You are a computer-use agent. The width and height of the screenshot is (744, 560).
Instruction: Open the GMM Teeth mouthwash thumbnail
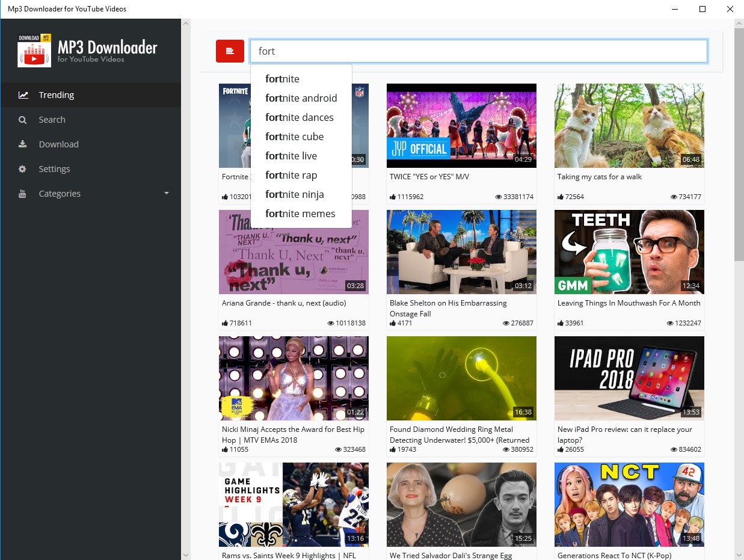(x=629, y=252)
